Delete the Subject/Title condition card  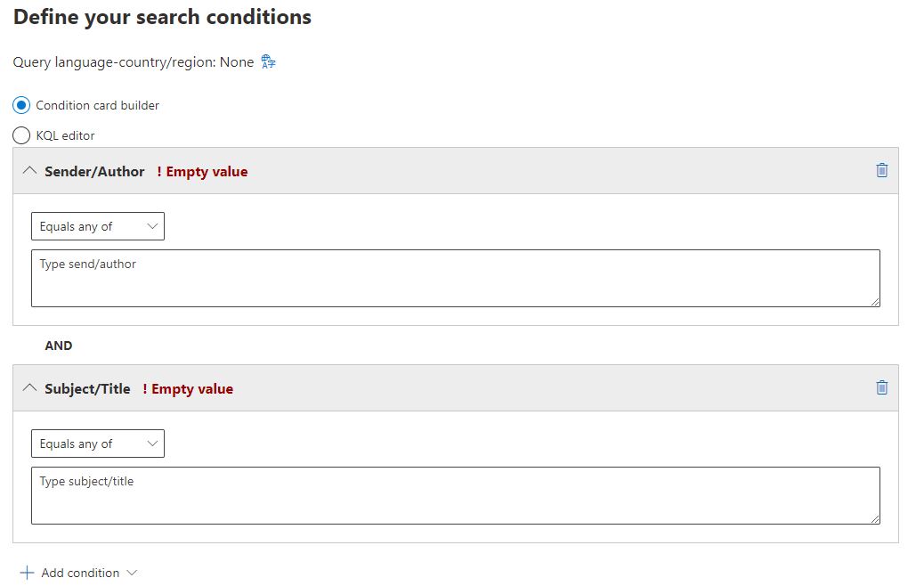(881, 388)
